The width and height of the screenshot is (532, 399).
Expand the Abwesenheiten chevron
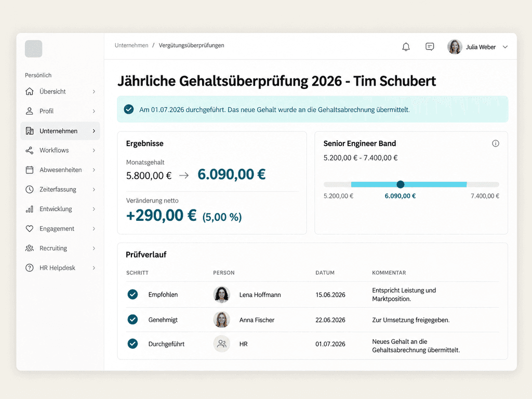click(94, 170)
